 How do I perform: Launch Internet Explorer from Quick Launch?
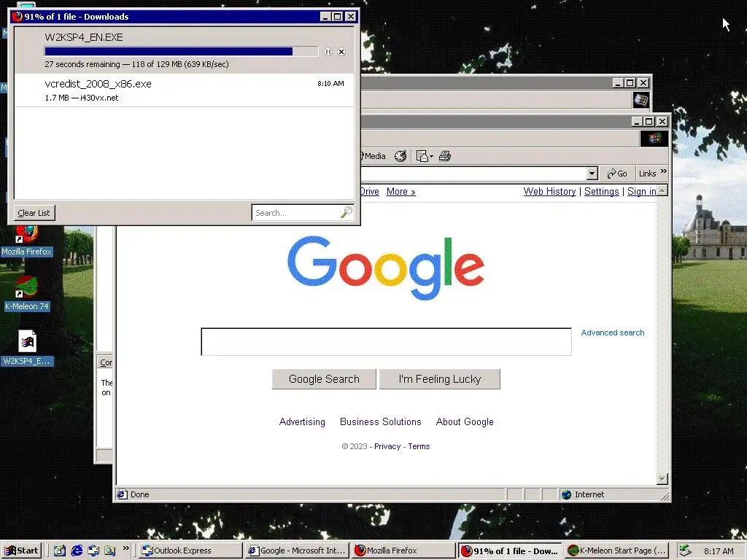pyautogui.click(x=77, y=551)
